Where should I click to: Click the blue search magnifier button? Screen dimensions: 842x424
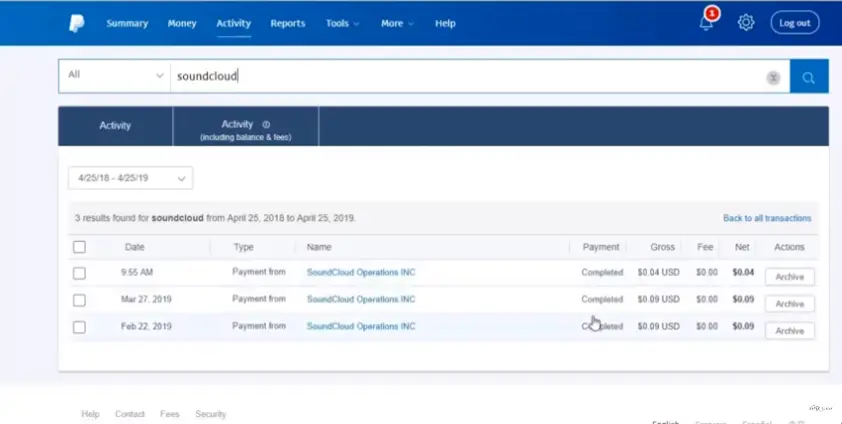[809, 76]
